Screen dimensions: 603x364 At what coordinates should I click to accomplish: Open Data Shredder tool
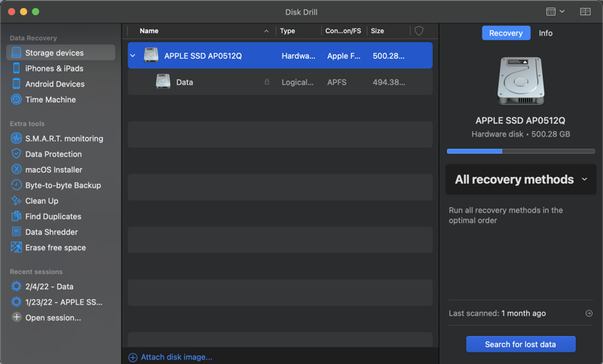[51, 232]
